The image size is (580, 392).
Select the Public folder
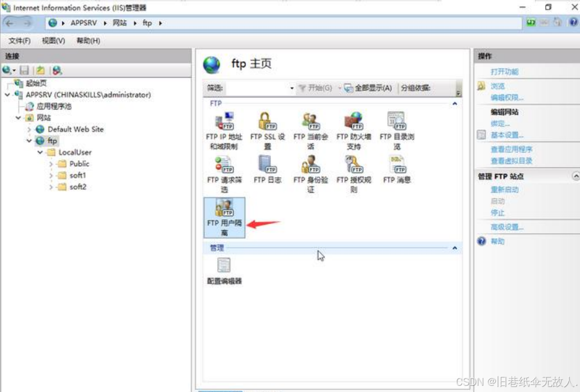pyautogui.click(x=79, y=164)
